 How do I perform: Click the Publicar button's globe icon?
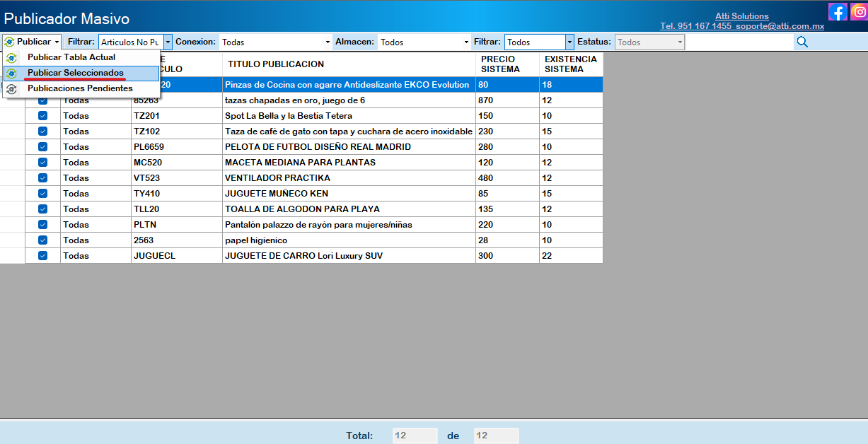pos(9,42)
